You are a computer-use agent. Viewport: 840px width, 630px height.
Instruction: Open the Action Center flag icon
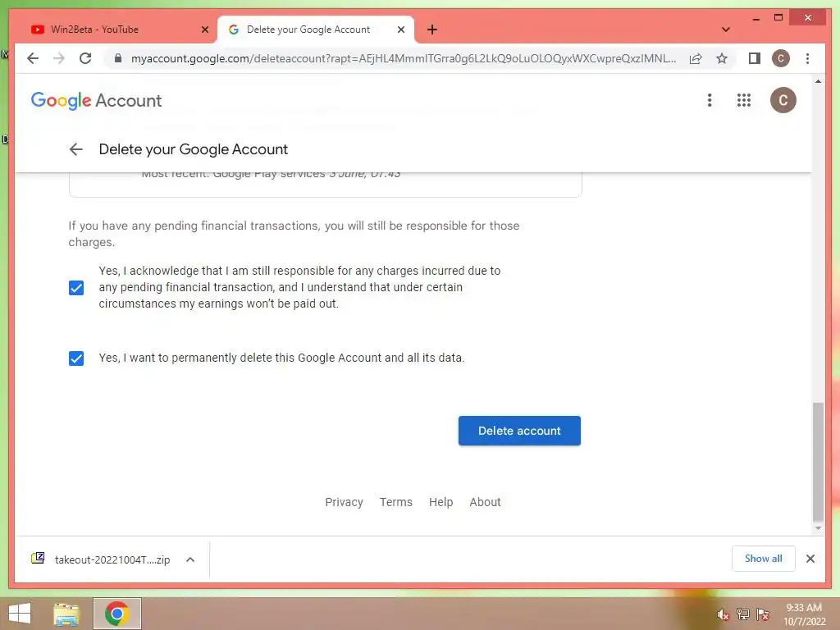coord(763,614)
